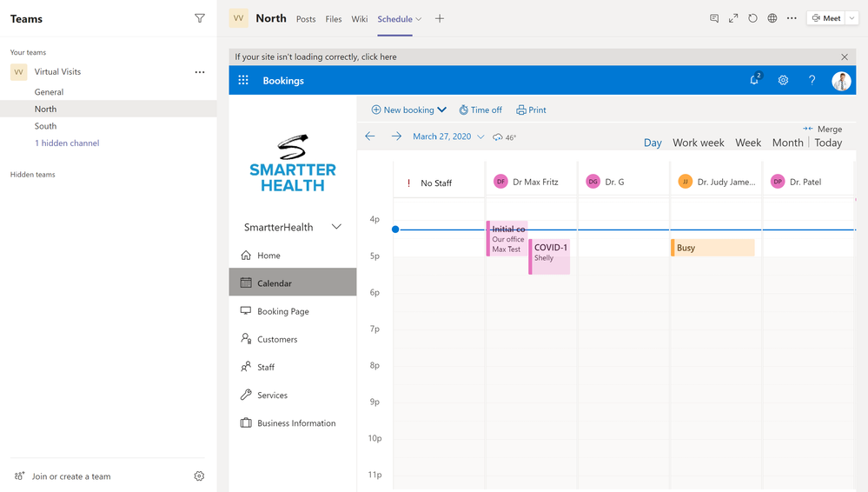Dismiss the site loading notice
This screenshot has height=492, width=868.
(x=845, y=57)
